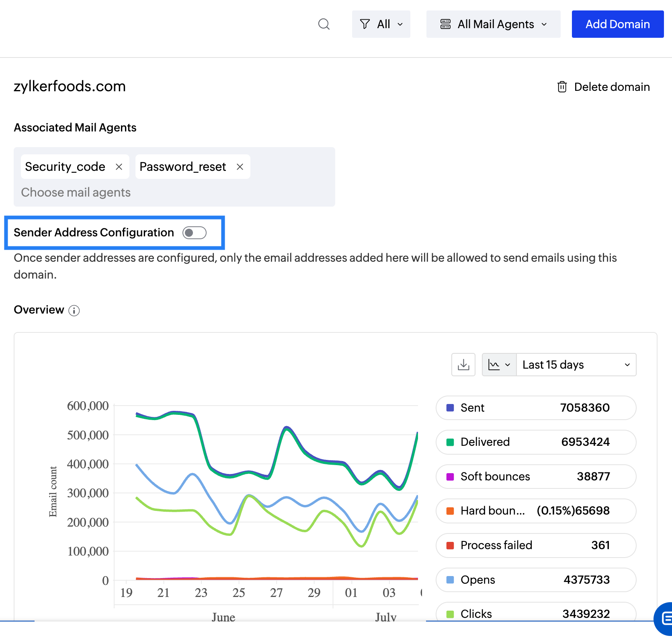
Task: Click the Choose mail agents field
Action: pyautogui.click(x=76, y=193)
